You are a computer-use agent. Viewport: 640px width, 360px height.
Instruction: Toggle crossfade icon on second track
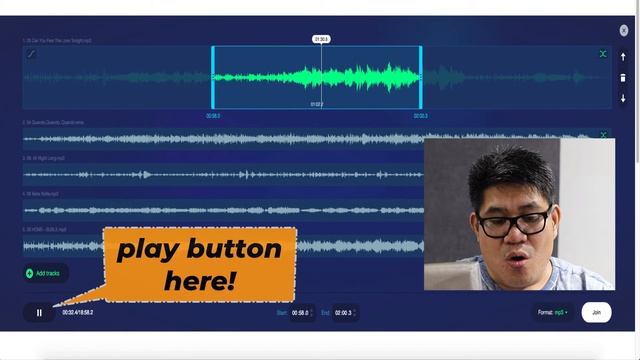pyautogui.click(x=603, y=135)
